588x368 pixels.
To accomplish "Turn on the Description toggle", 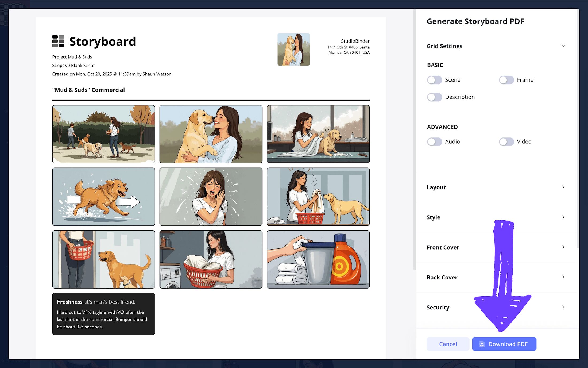I will click(434, 97).
